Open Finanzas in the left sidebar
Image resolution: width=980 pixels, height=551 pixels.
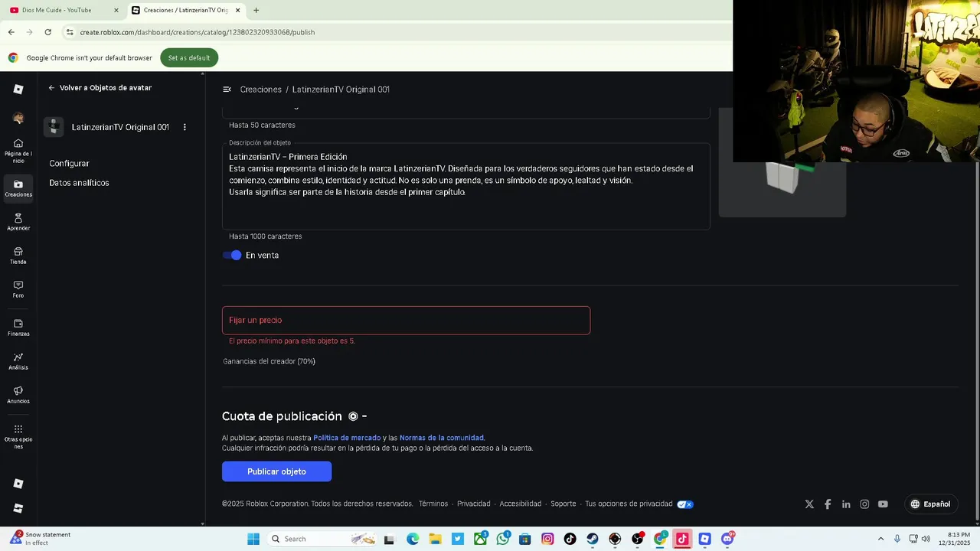tap(18, 328)
